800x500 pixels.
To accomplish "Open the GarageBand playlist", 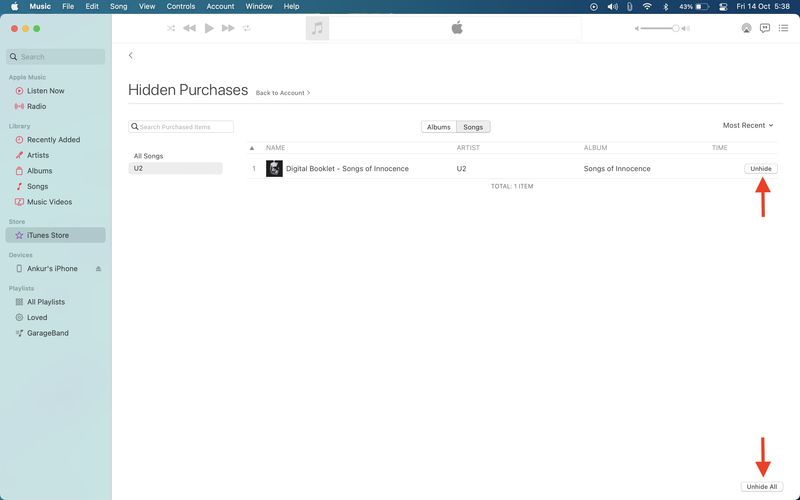I will coord(47,333).
